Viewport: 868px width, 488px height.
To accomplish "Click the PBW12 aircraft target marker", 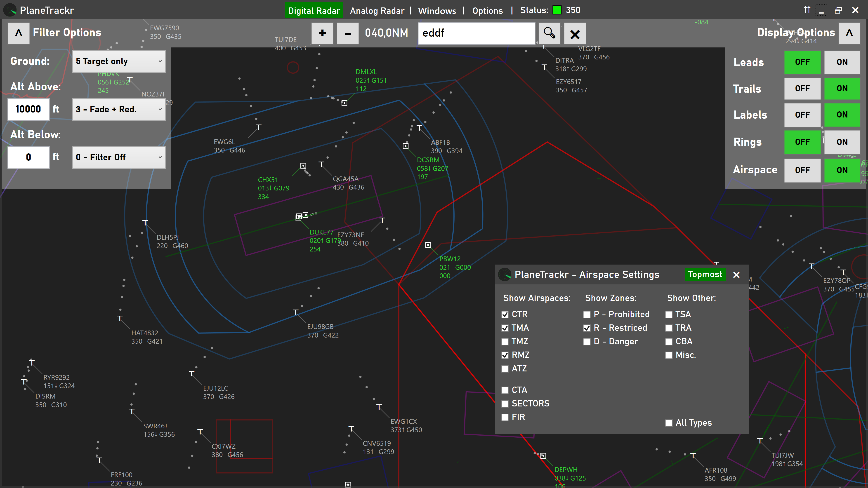I will pyautogui.click(x=428, y=245).
